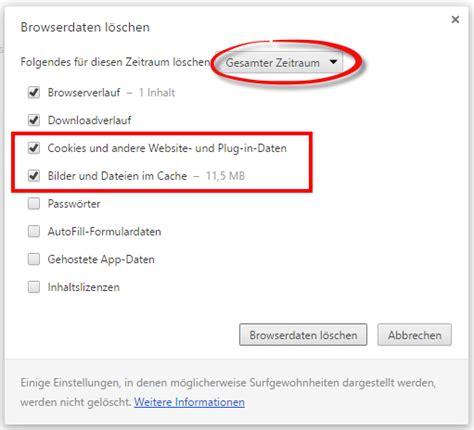Viewport: 474px width, 430px height.
Task: Close the dialog with the X icon
Action: (455, 20)
